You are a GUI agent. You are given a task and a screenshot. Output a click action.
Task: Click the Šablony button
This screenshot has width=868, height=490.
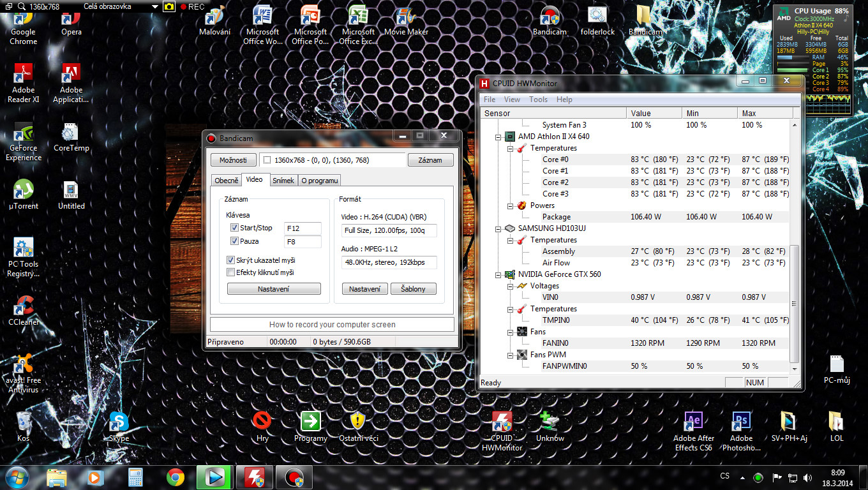pos(413,289)
